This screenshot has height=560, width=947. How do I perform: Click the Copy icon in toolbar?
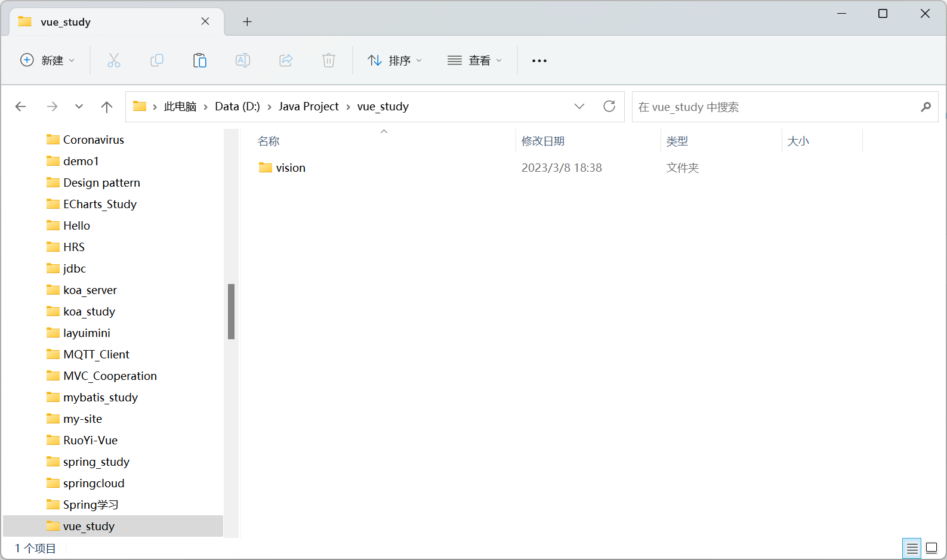point(157,60)
